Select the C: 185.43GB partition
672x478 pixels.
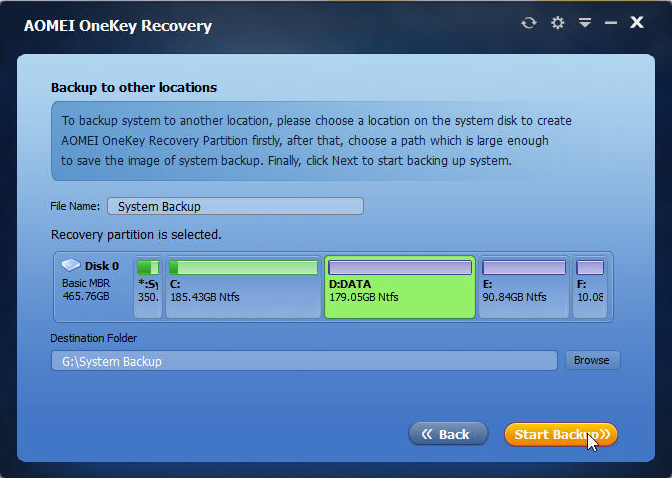click(243, 287)
